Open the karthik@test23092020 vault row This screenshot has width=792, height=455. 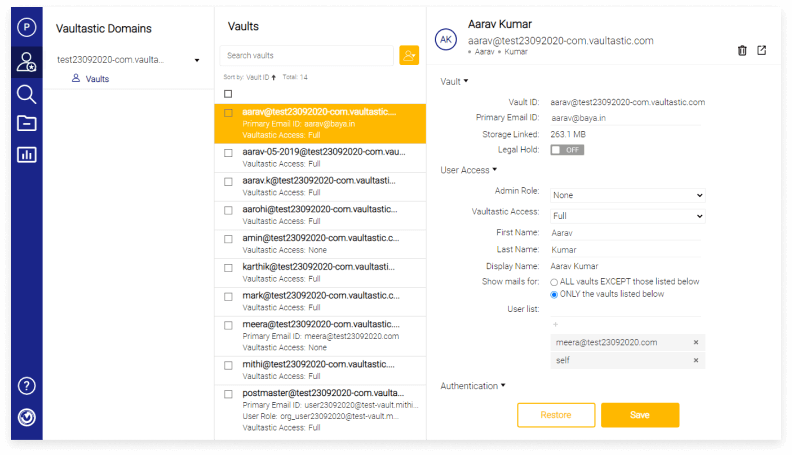point(320,273)
